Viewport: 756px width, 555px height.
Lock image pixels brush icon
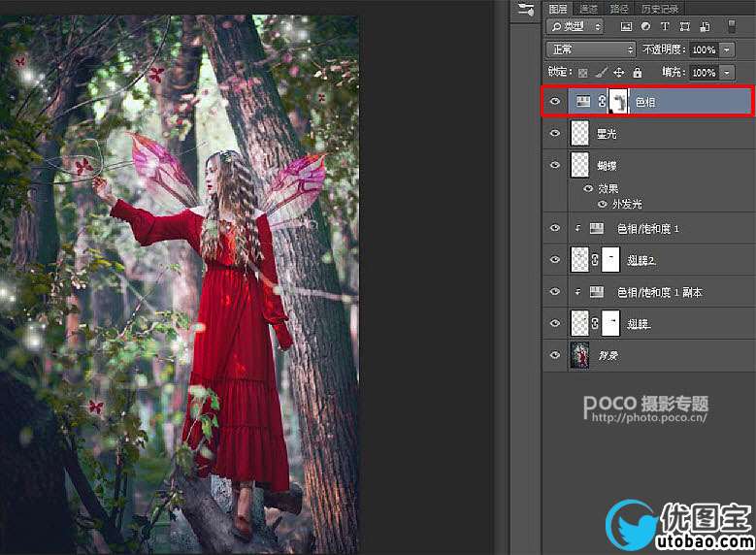(x=602, y=73)
